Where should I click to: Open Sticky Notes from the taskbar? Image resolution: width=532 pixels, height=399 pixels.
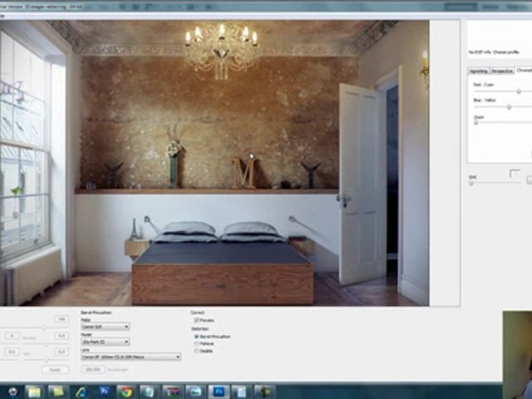coord(148,392)
